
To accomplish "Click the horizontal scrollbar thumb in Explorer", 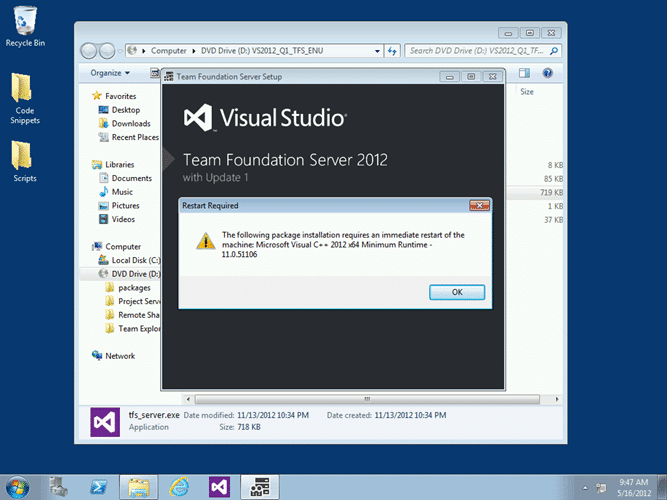I will click(367, 399).
